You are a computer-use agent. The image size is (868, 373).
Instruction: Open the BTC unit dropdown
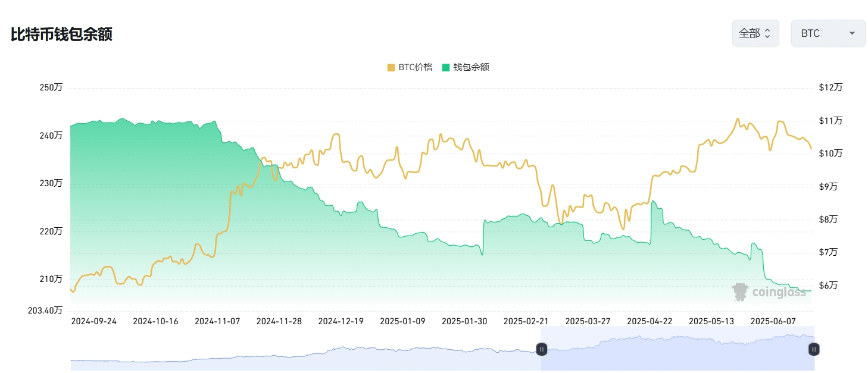[828, 33]
